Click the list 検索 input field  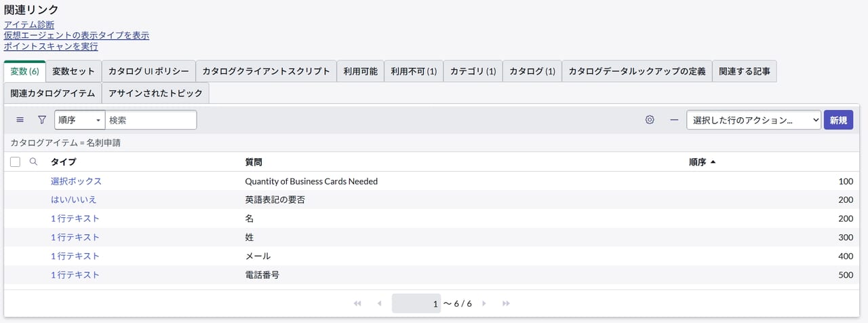point(151,120)
